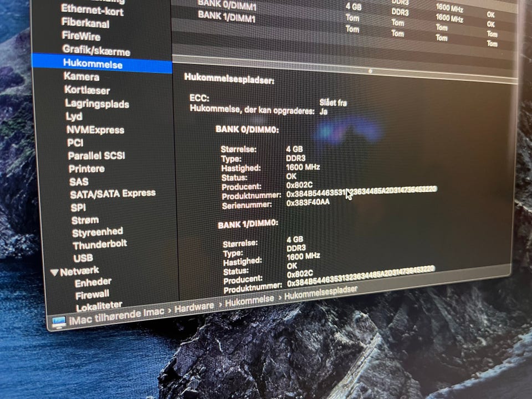Select USB in the sidebar
Viewport: 532px width, 399px height.
[83, 258]
